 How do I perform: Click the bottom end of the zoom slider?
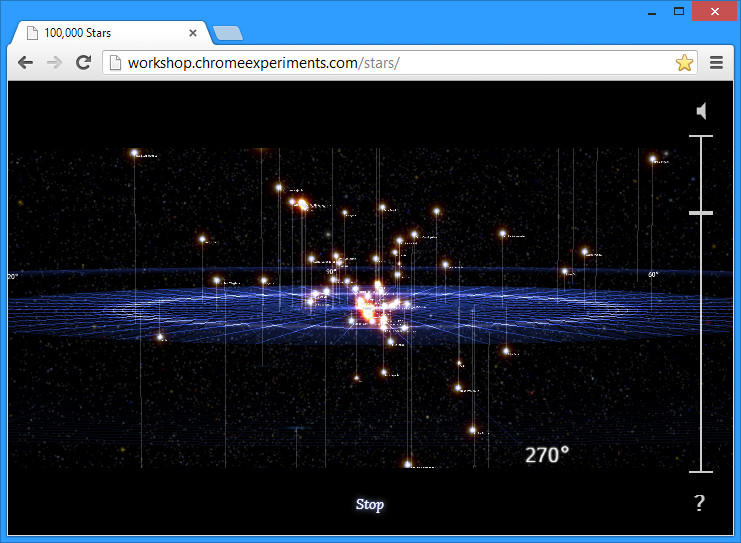coord(701,470)
